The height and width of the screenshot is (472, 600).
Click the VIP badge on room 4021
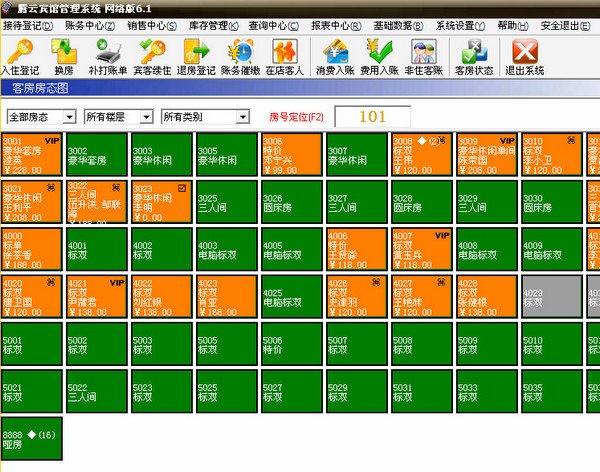117,283
